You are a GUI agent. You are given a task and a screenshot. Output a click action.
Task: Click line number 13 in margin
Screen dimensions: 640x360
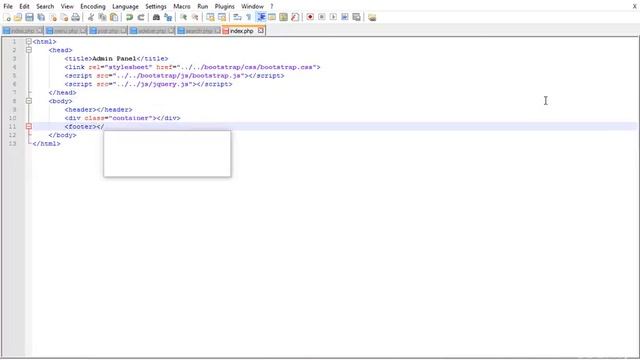[x=12, y=144]
